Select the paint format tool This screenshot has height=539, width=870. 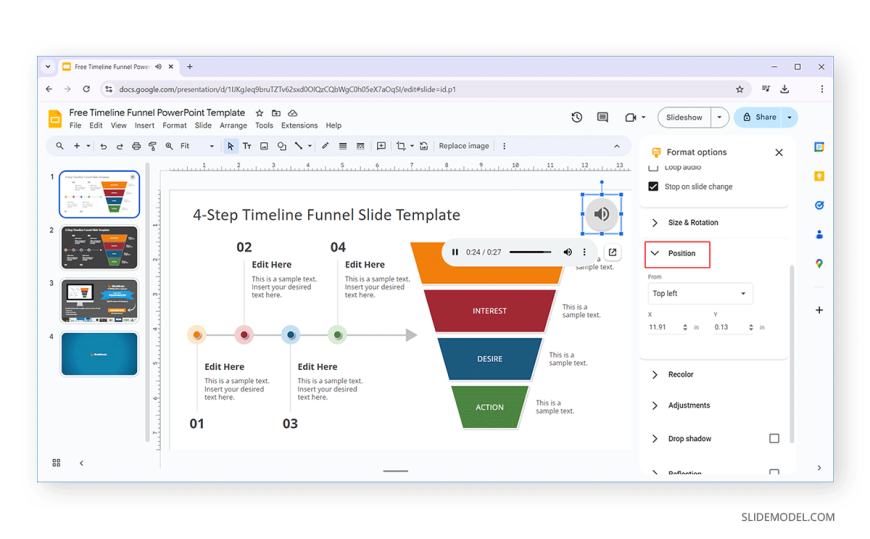pyautogui.click(x=153, y=147)
